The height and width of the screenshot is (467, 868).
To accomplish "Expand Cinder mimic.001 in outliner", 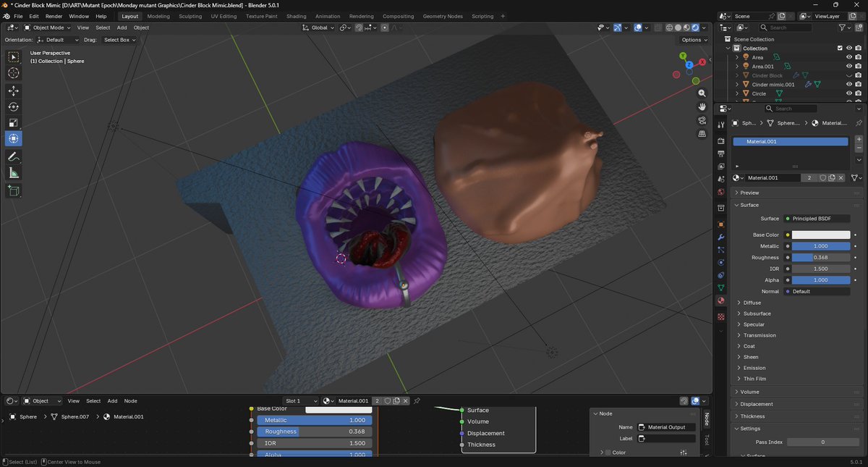I will tap(737, 85).
